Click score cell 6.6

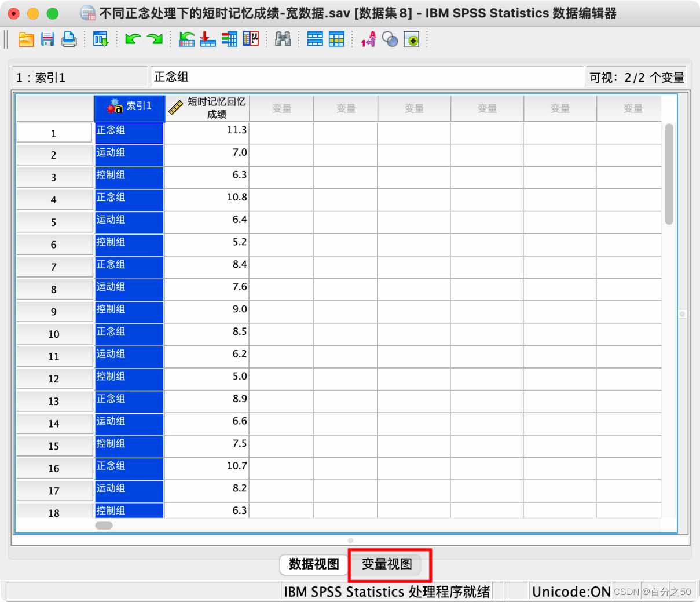[x=207, y=423]
